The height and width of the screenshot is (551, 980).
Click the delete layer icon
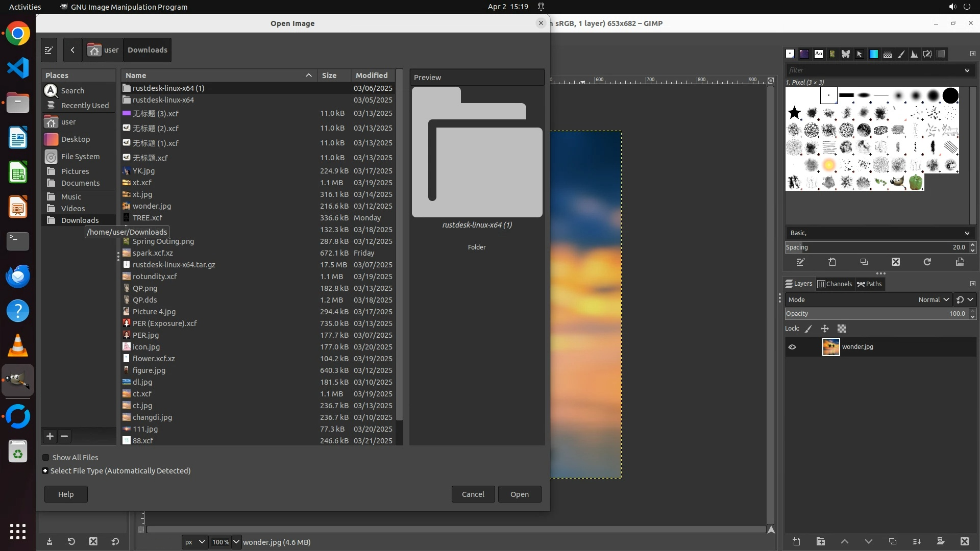point(964,542)
